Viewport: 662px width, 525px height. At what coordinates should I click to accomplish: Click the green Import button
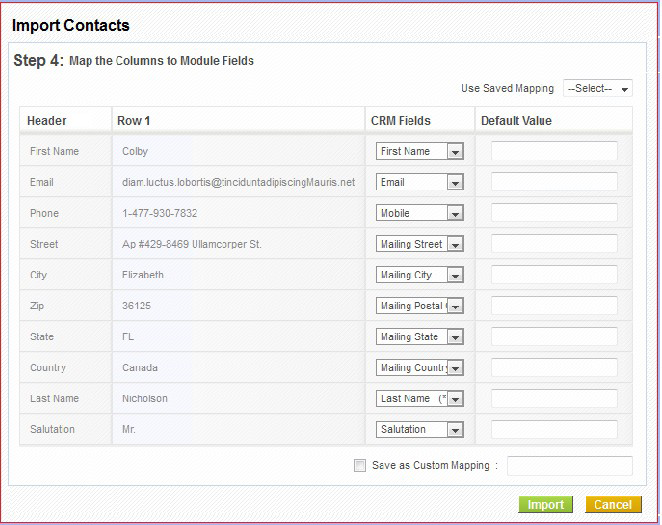[546, 505]
